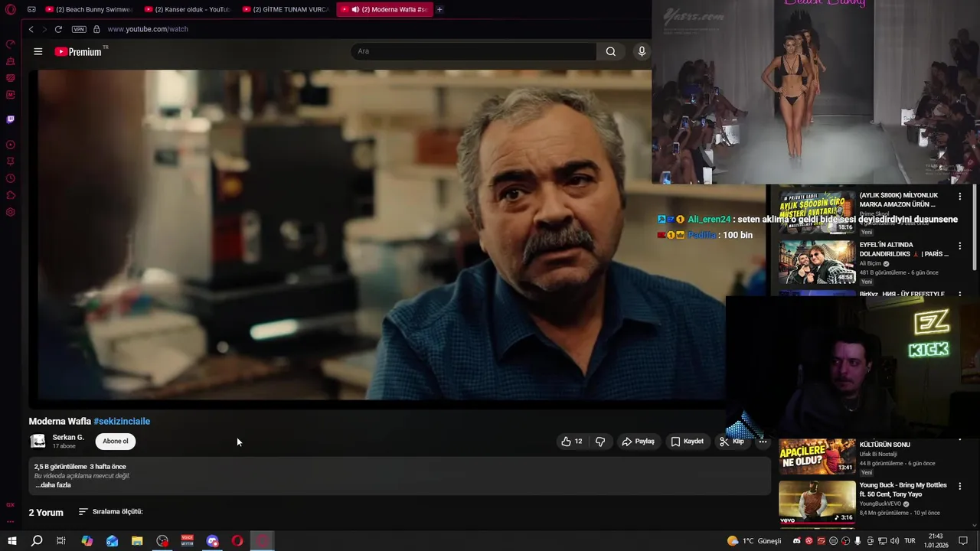Open Serkan G. channel avatar
This screenshot has height=551, width=980.
click(38, 442)
